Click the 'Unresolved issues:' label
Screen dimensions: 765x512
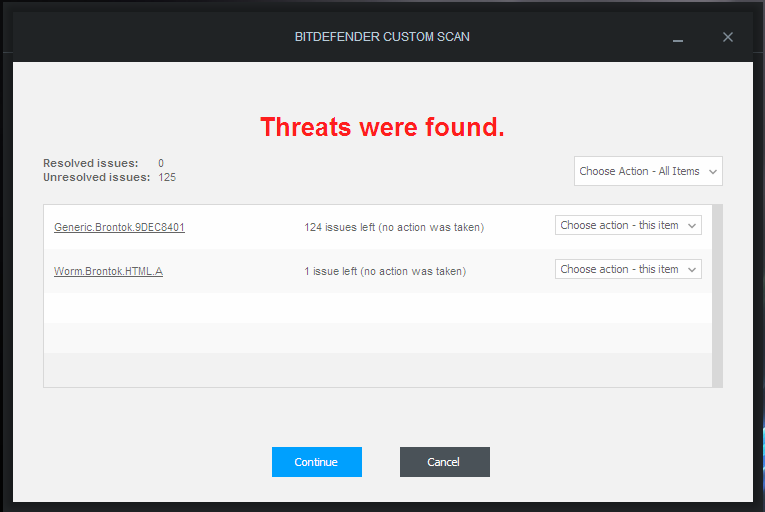pos(97,177)
